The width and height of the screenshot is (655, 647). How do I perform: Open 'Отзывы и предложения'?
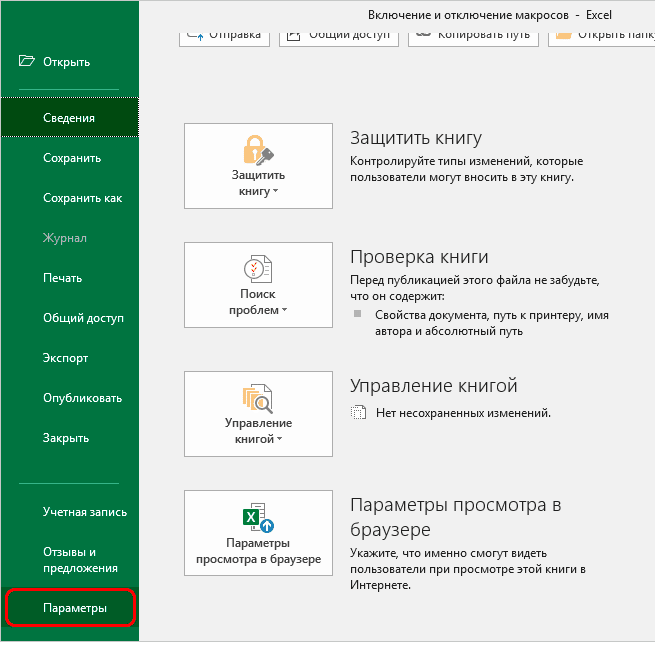(x=69, y=560)
